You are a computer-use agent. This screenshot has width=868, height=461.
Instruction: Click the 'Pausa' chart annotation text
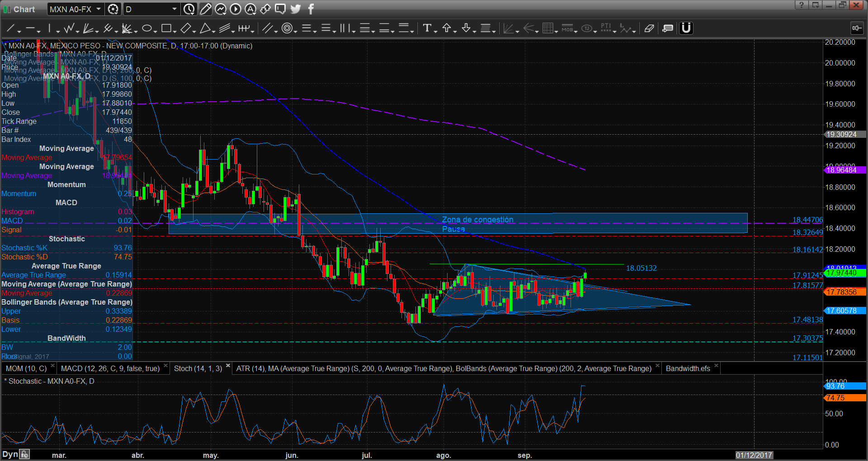point(453,229)
